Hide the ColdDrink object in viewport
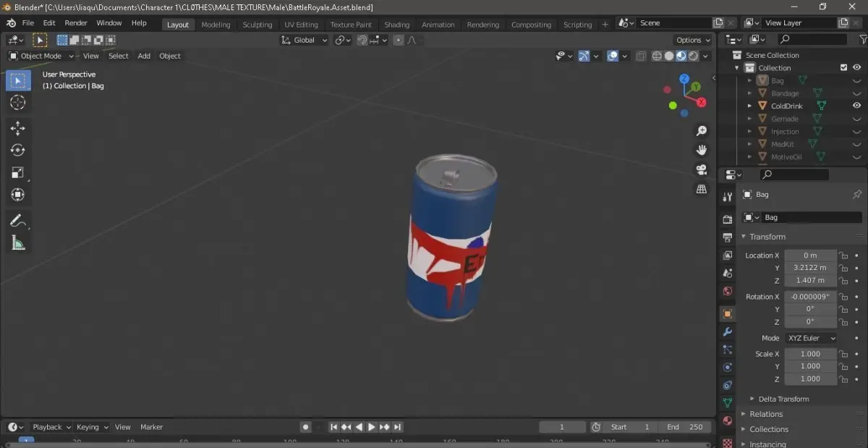 857,106
